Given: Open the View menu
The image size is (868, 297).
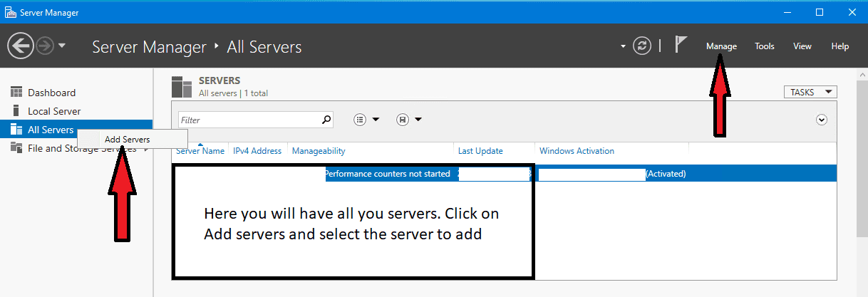Looking at the screenshot, I should pos(802,46).
